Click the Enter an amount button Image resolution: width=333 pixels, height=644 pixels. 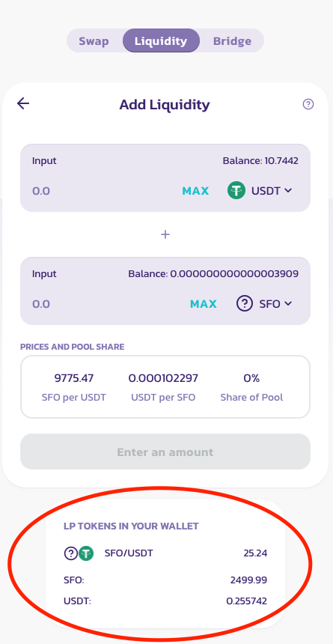click(165, 452)
